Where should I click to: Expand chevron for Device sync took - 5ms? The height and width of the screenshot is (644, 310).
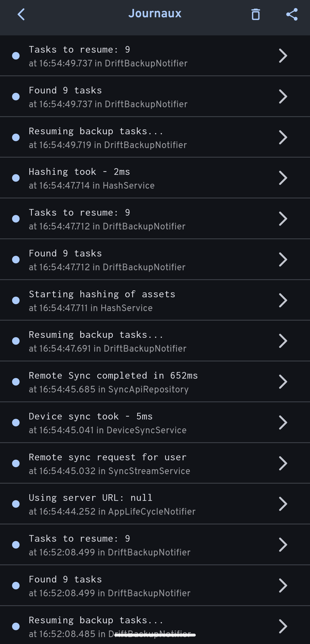(283, 423)
